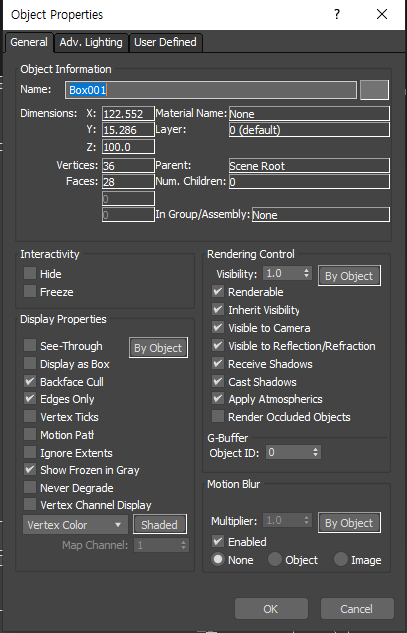Uncheck Cast Shadows
Viewport: 407px width, 633px height.
tap(218, 381)
